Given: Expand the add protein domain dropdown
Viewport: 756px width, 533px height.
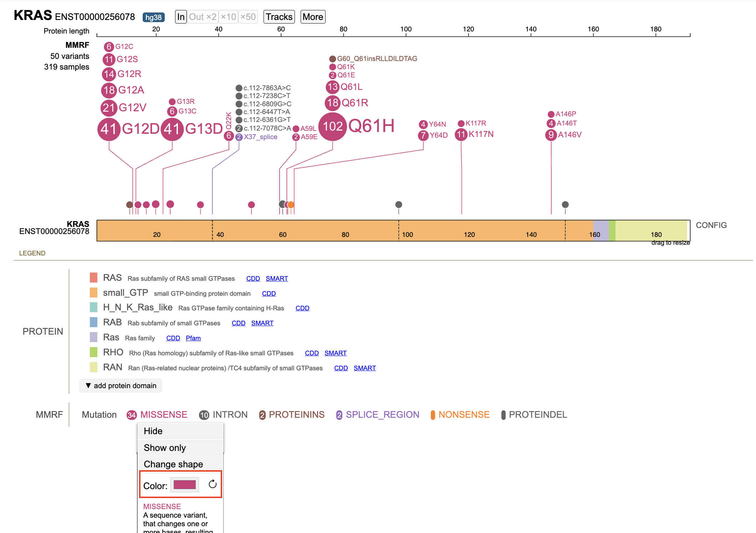Looking at the screenshot, I should pyautogui.click(x=121, y=386).
